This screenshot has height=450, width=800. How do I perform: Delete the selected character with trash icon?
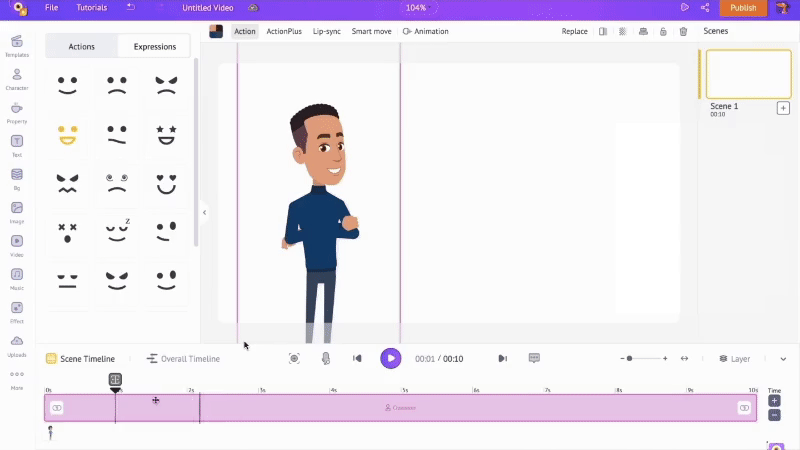click(x=683, y=31)
